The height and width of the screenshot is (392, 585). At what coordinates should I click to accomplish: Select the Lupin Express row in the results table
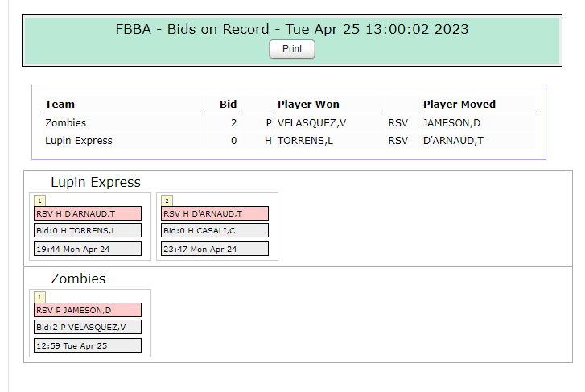click(289, 141)
